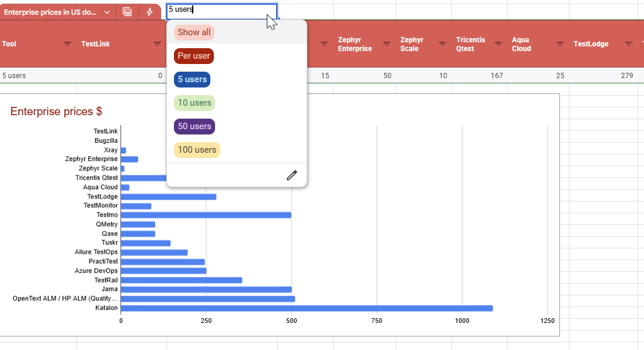Open filter for Zephyr Scale column
The image size is (644, 350).
tap(442, 44)
